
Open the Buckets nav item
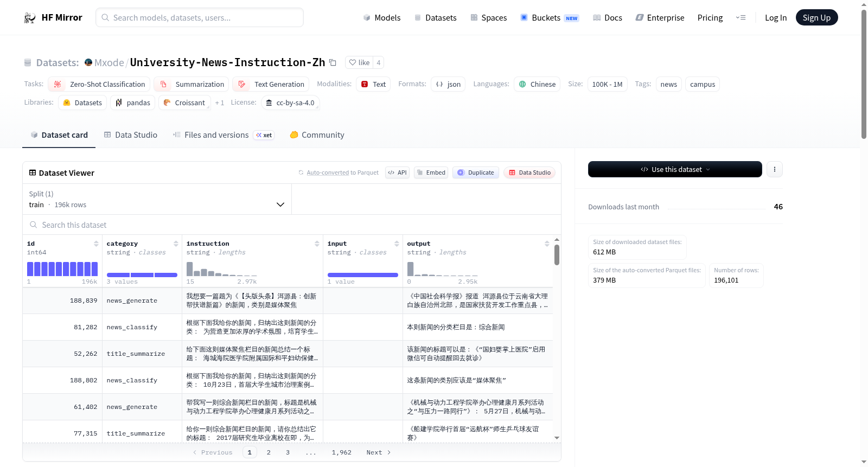(x=550, y=18)
